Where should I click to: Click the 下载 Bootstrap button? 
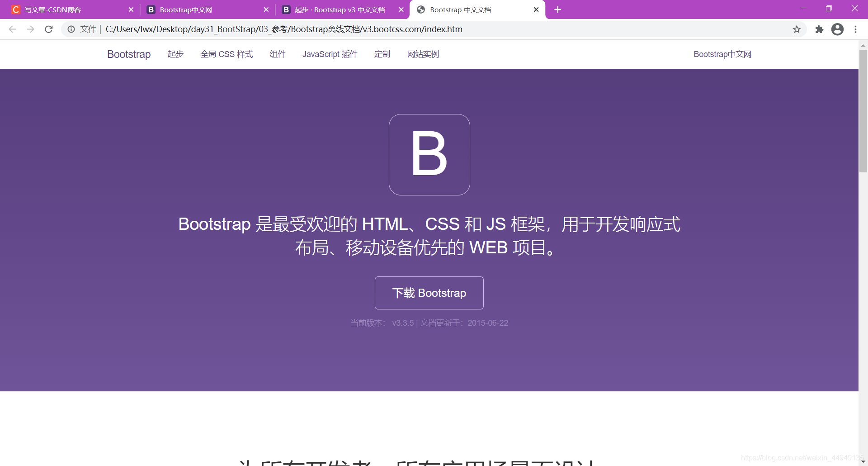point(429,293)
